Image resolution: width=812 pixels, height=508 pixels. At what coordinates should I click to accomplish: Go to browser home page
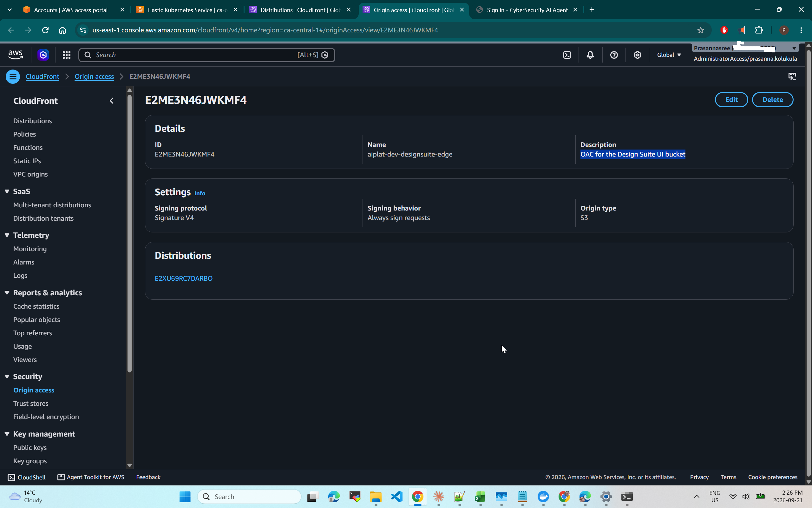pos(62,30)
